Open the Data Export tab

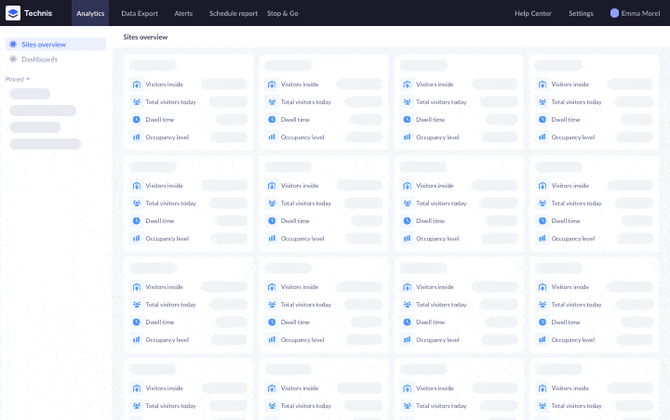140,13
